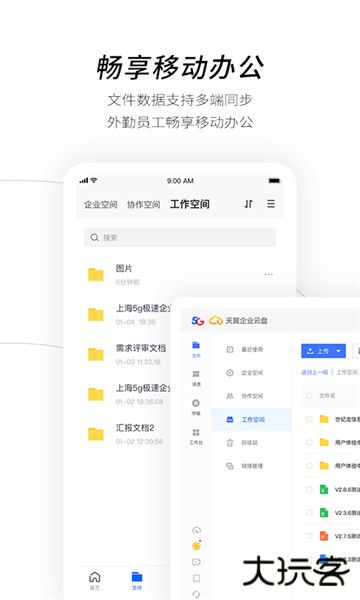Click the orange avatar icon with red dot
The width and height of the screenshot is (360, 600).
pyautogui.click(x=196, y=546)
